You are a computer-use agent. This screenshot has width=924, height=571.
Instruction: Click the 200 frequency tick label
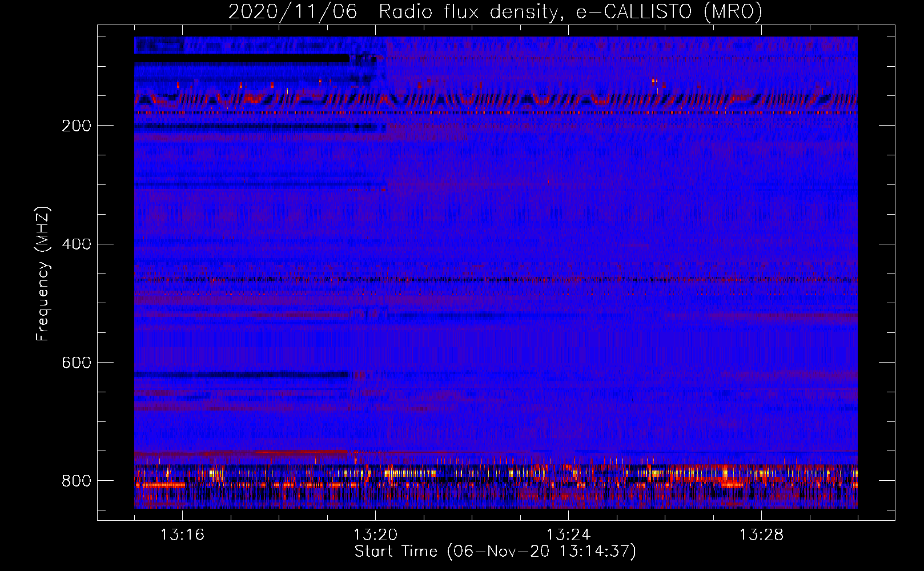[x=77, y=126]
